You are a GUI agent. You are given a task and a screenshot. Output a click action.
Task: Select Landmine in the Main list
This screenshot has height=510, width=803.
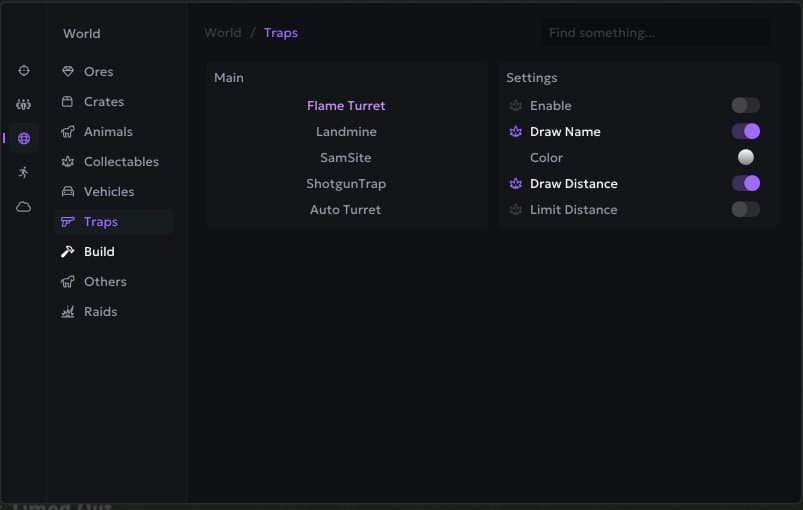(346, 132)
